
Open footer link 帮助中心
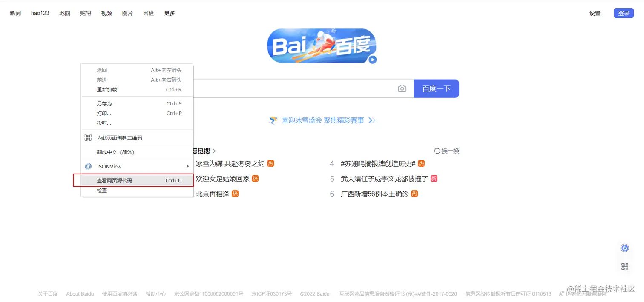156,294
